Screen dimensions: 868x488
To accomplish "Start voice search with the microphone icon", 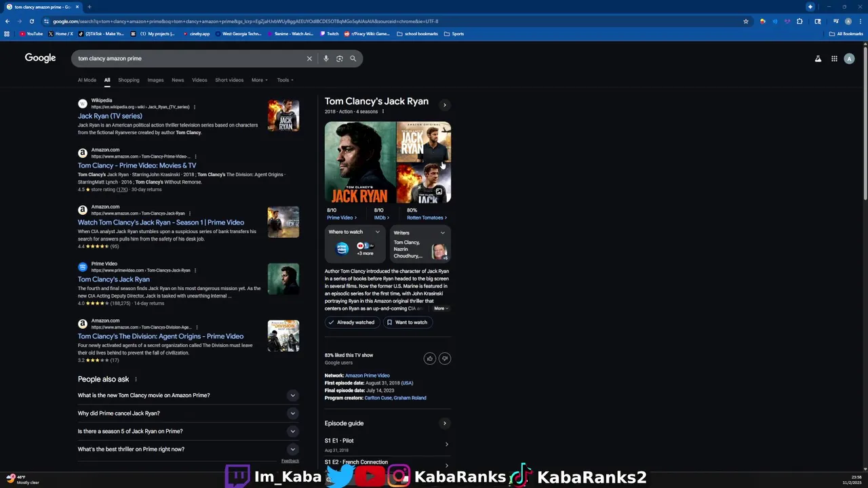I will pyautogui.click(x=326, y=58).
